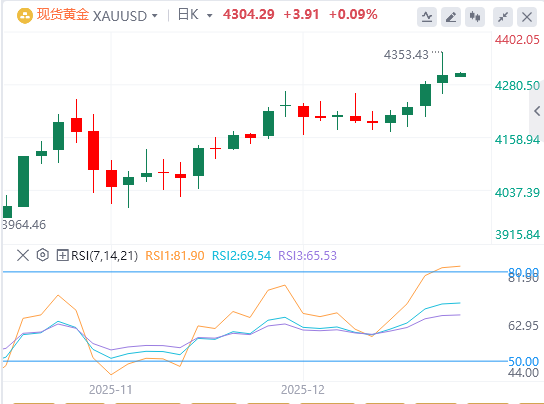Toggle RSI2:69.54 cyan line label
The image size is (544, 404).
[241, 255]
